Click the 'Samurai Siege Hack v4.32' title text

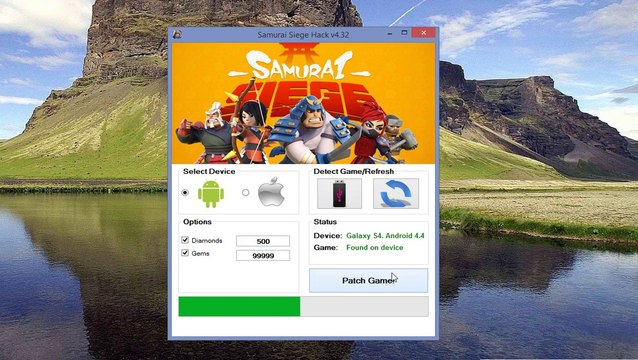(x=303, y=35)
